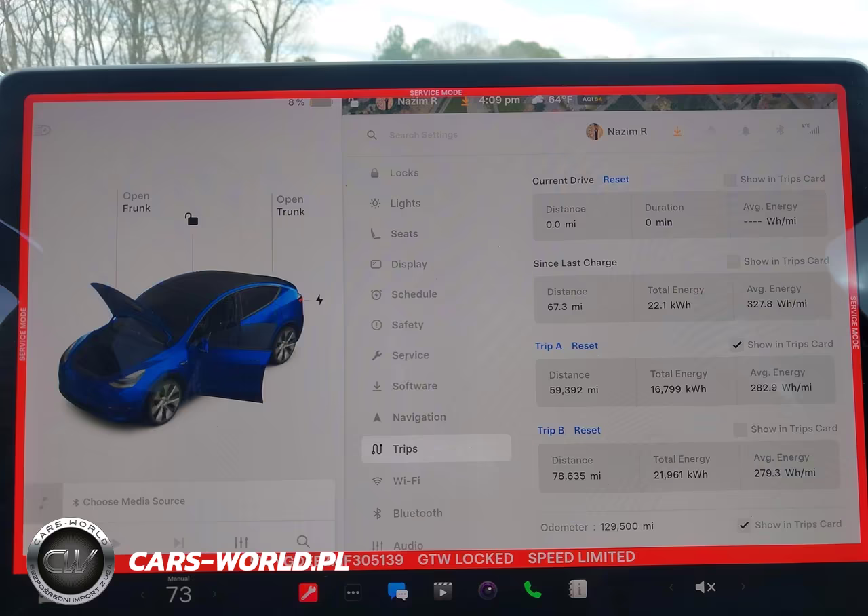Tap Since Last Charge distance 67.3 mi
Screen dimensions: 868x616
click(x=565, y=307)
